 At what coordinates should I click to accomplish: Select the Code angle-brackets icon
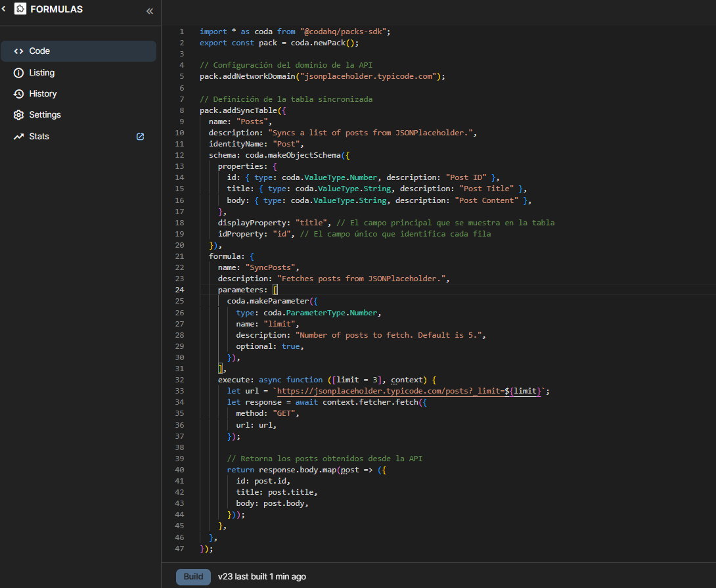(18, 51)
